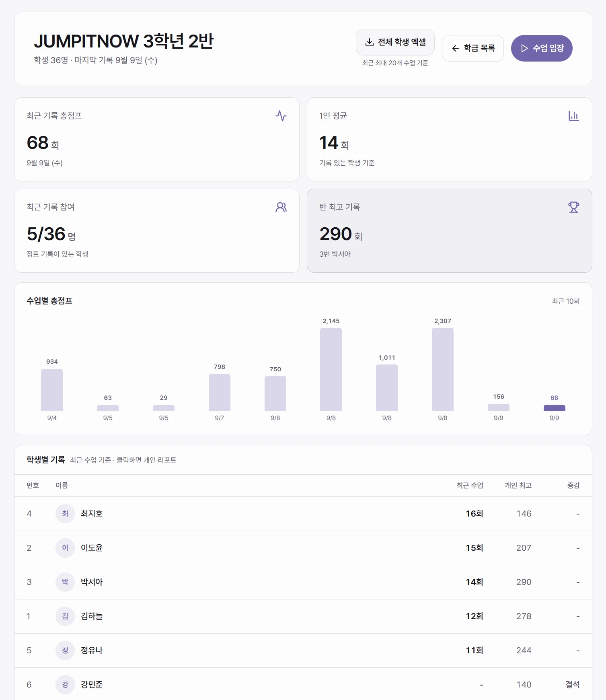This screenshot has height=700, width=606.
Task: Click the users icon in 최근 기록 참여
Action: coord(281,207)
